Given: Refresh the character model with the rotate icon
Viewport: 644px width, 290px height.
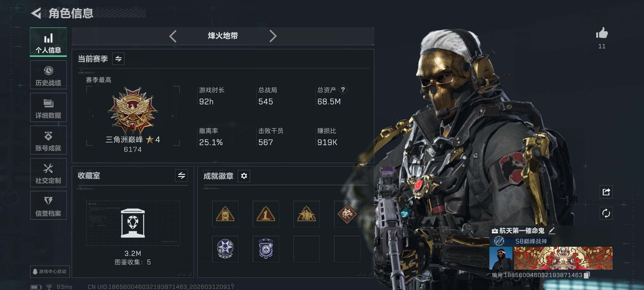Looking at the screenshot, I should tap(606, 213).
